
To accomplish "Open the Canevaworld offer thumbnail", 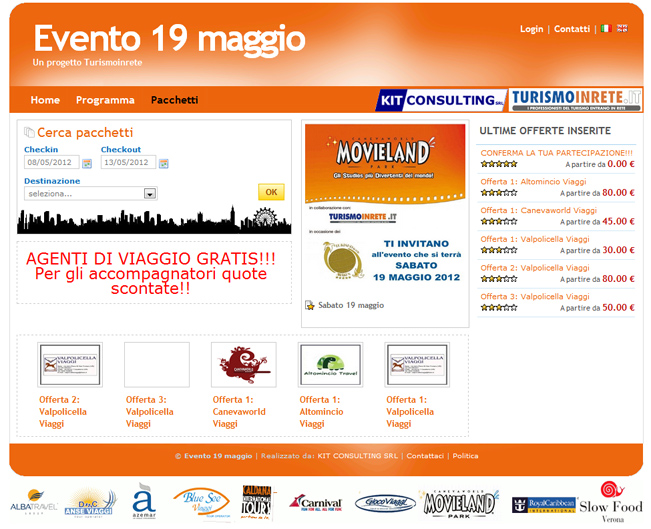I will click(x=244, y=365).
